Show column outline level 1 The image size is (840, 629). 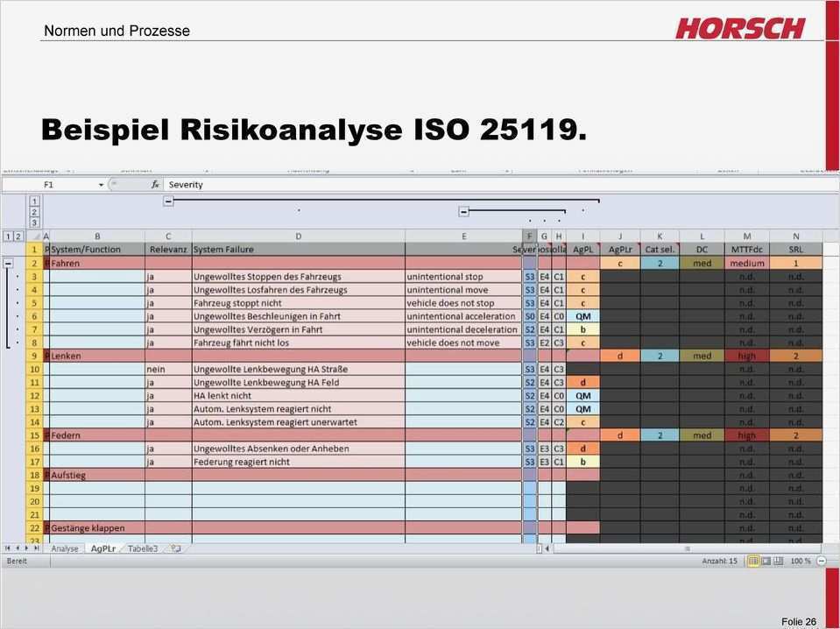pos(34,201)
